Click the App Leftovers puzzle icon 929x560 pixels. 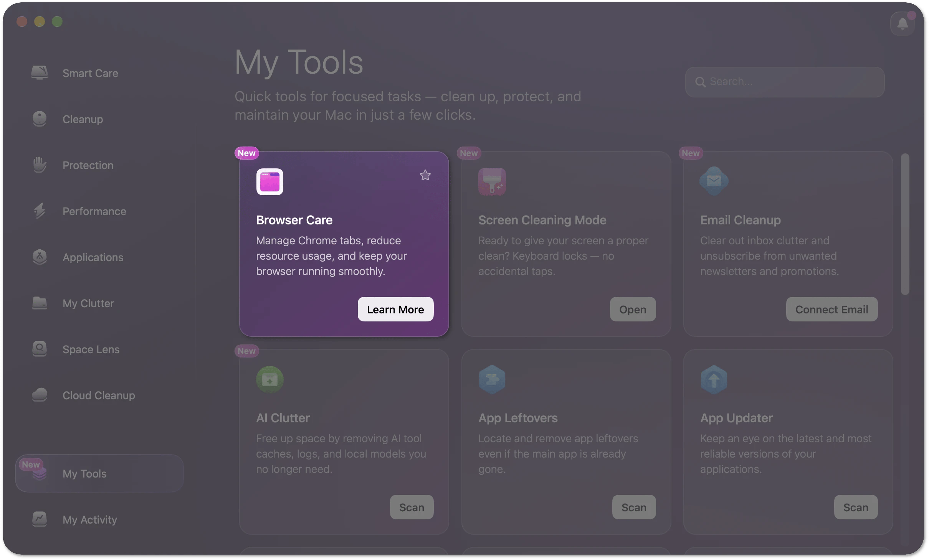(492, 380)
